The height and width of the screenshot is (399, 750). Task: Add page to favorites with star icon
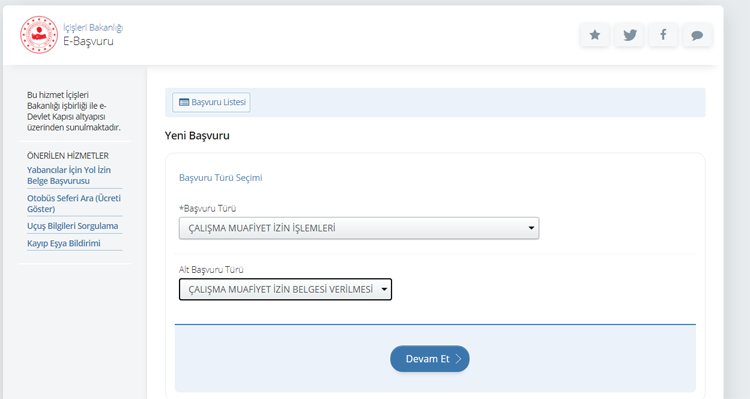(x=595, y=35)
